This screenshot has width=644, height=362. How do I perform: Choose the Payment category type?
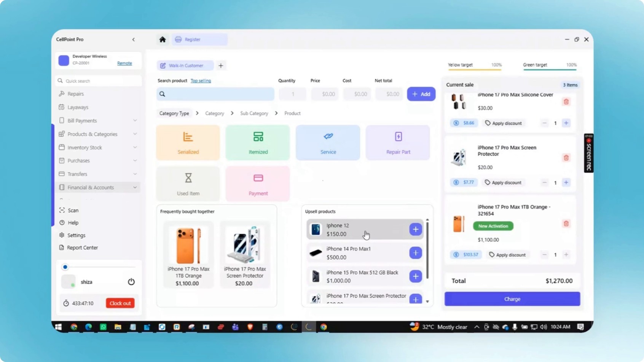258,184
